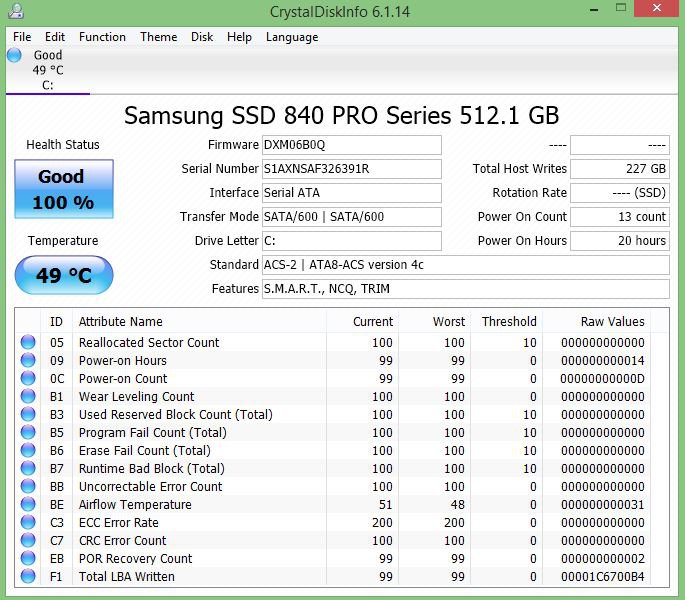This screenshot has height=600, width=685.
Task: Click the Firmware field DXM06B0Q
Action: click(x=352, y=145)
